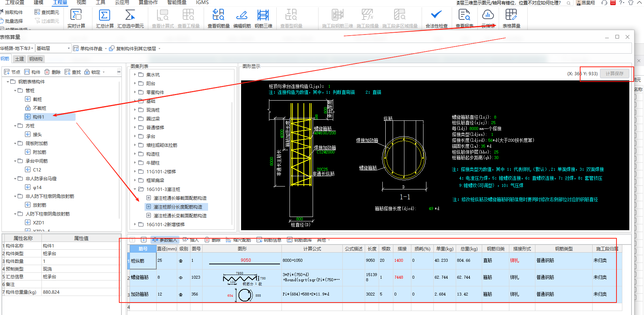Click the top search help input field
The height and width of the screenshot is (315, 644).
(514, 3)
